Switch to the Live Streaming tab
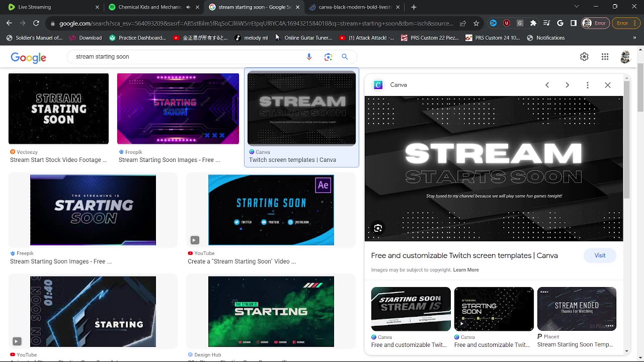This screenshot has height=362, width=644. click(50, 7)
